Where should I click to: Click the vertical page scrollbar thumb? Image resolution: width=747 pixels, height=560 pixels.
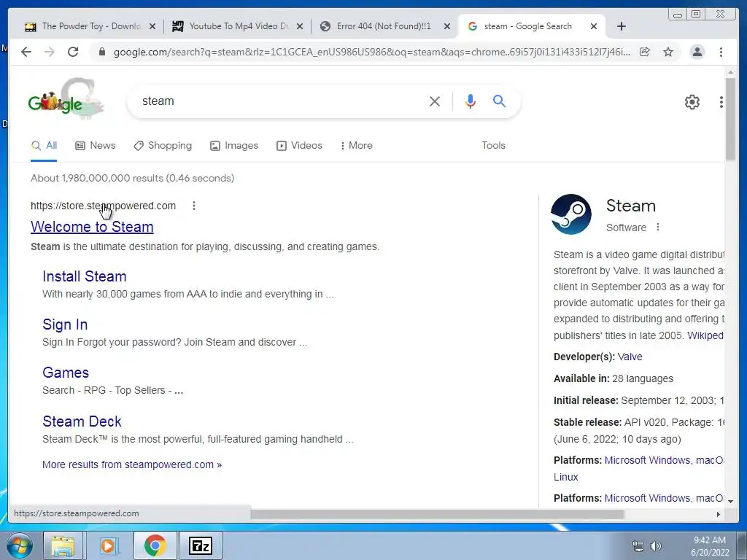[x=730, y=119]
